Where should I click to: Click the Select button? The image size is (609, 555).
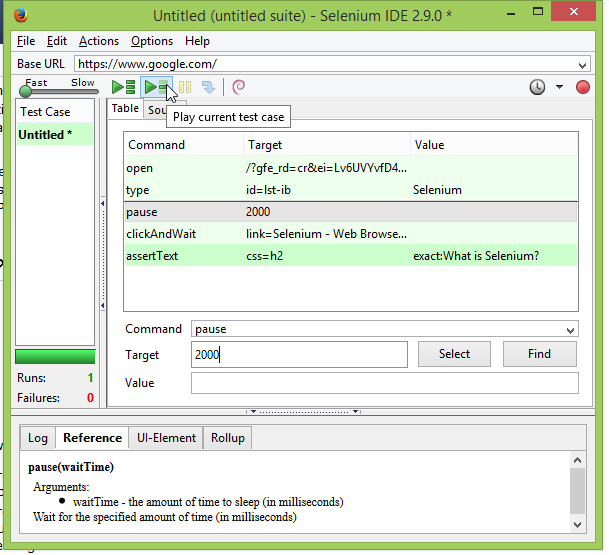(454, 354)
